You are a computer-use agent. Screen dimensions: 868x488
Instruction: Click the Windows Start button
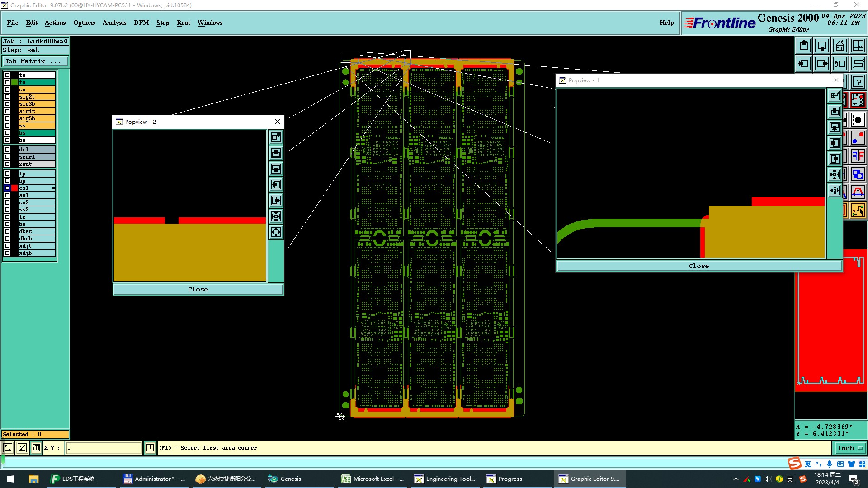click(11, 479)
